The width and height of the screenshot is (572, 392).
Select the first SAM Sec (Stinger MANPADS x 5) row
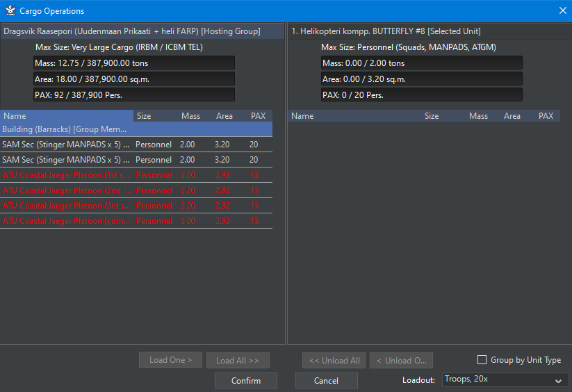136,145
